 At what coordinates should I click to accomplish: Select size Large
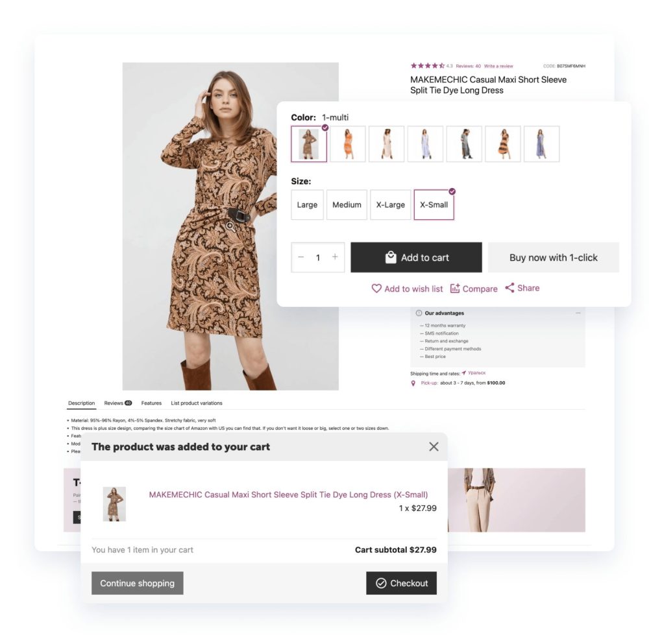[x=307, y=205]
